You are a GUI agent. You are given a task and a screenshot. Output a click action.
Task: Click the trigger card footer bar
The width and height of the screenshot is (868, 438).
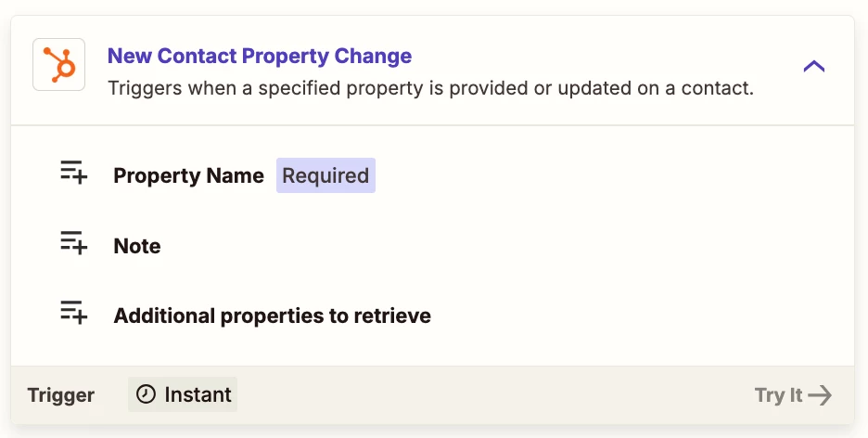(432, 394)
